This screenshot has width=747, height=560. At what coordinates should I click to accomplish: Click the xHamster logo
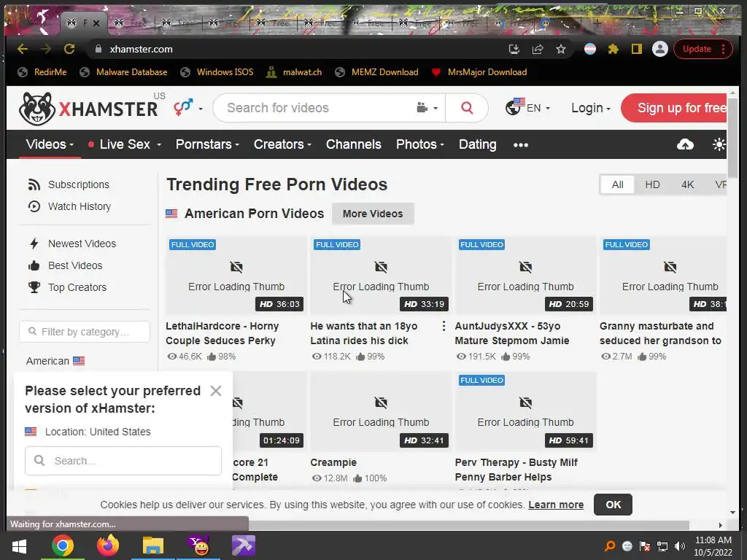(88, 109)
